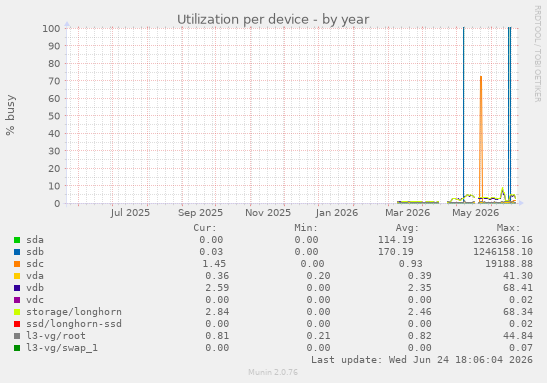This screenshot has height=383, width=547.
Task: Click l3-vg/root minimum value 0.21
Action: [318, 336]
